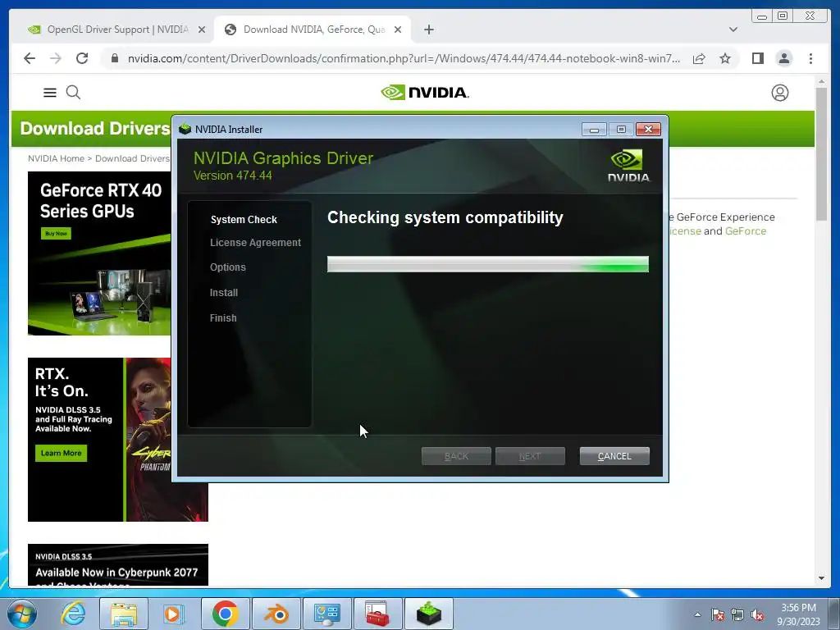Click the address bar URL

[404, 58]
